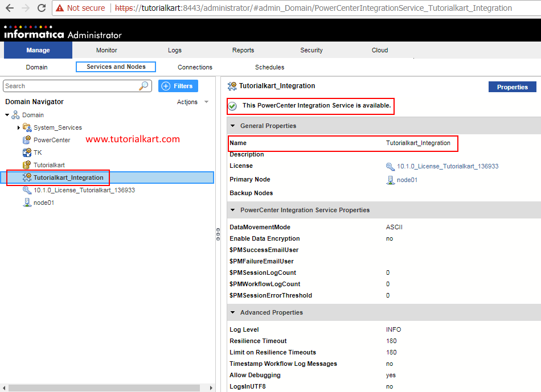541x392 pixels.
Task: Click the Domain node icon in navigator
Action: coord(15,115)
